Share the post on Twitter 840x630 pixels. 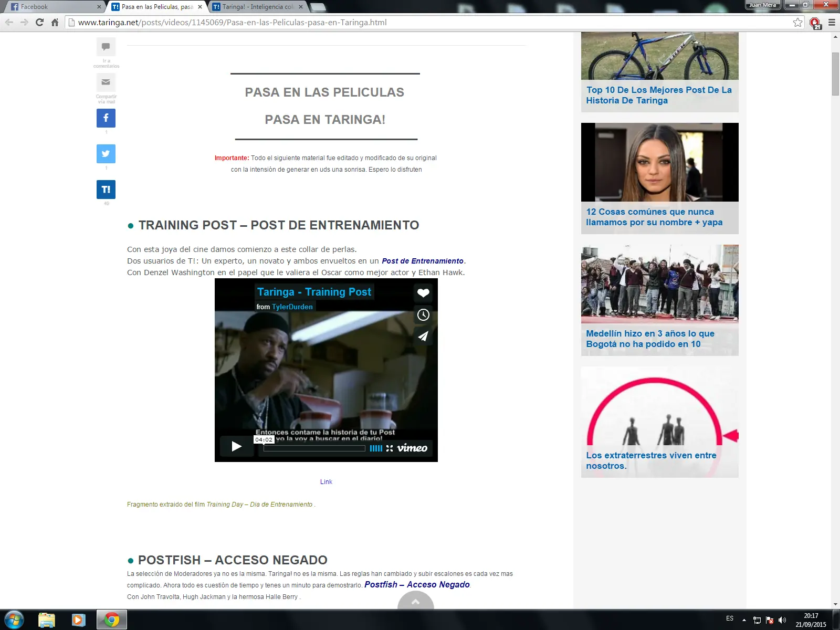tap(106, 154)
